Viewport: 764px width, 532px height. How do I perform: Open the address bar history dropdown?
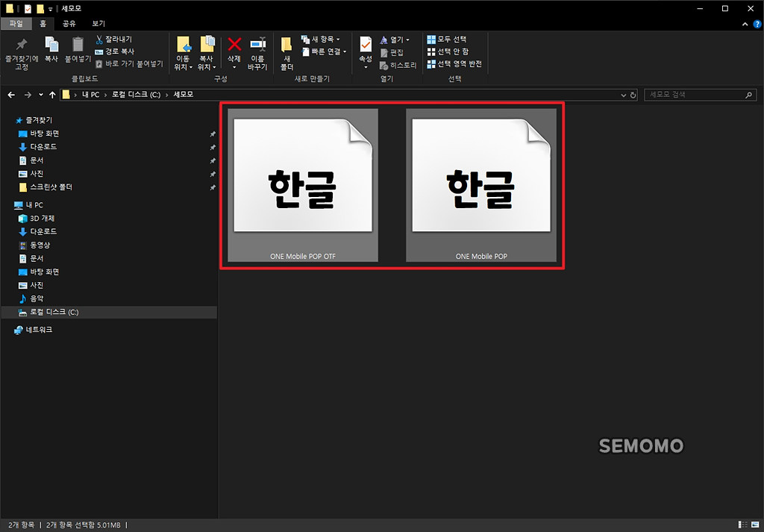pos(623,96)
